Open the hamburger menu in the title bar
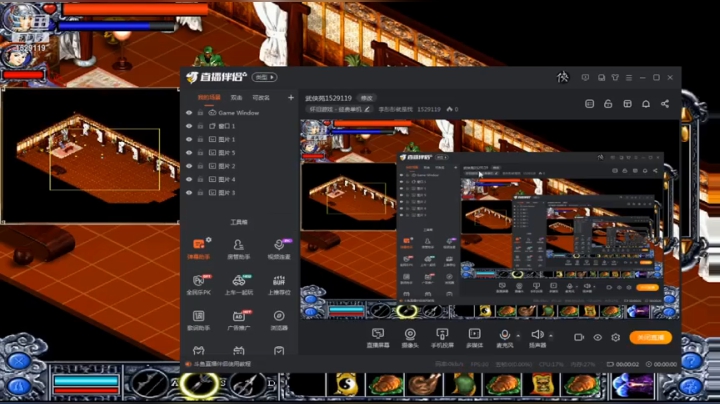Image resolution: width=720 pixels, height=404 pixels. pos(629,78)
